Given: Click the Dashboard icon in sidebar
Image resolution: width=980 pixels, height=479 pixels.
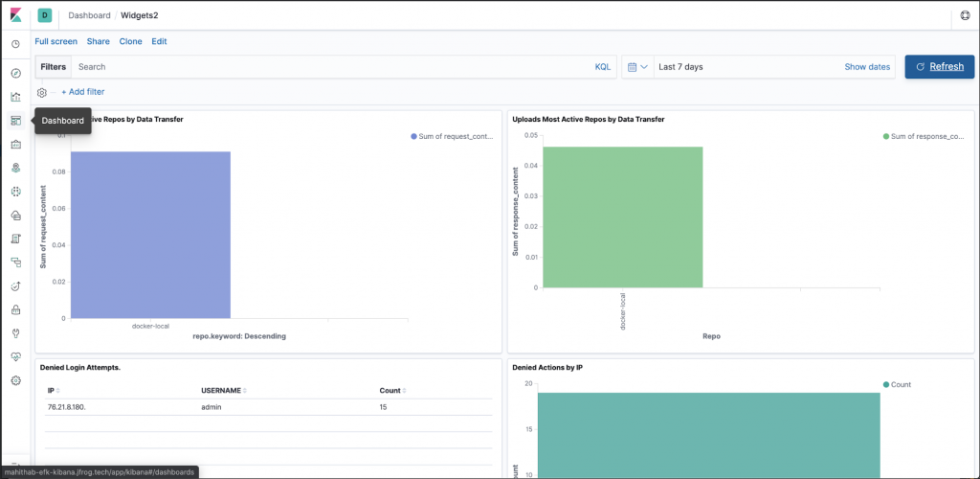Looking at the screenshot, I should (15, 121).
